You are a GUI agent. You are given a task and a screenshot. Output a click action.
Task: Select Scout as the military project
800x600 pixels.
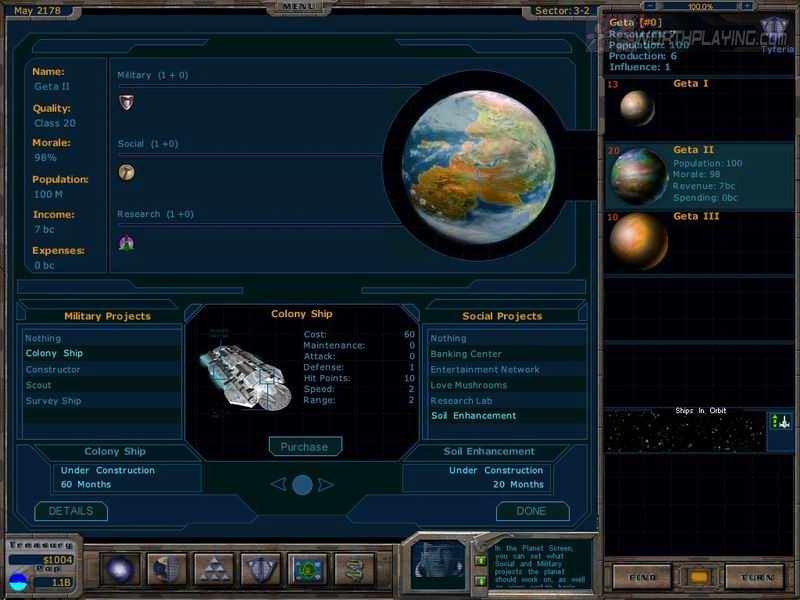pyautogui.click(x=39, y=385)
